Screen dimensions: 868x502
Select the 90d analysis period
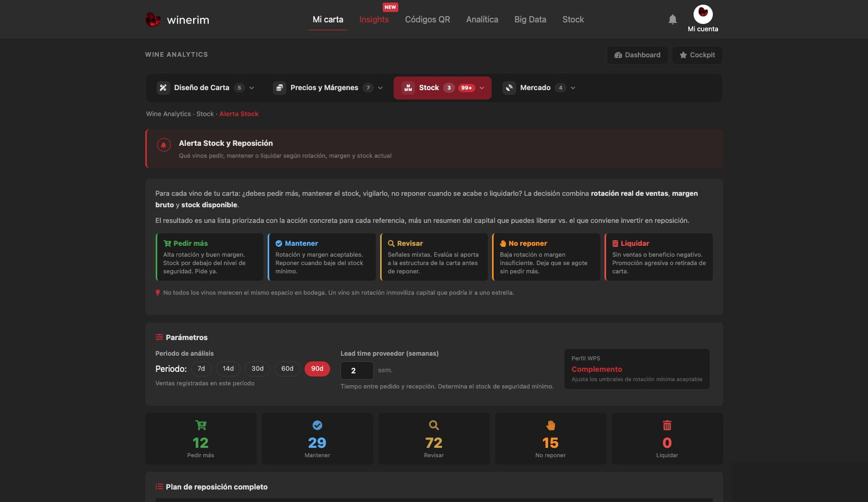click(317, 369)
